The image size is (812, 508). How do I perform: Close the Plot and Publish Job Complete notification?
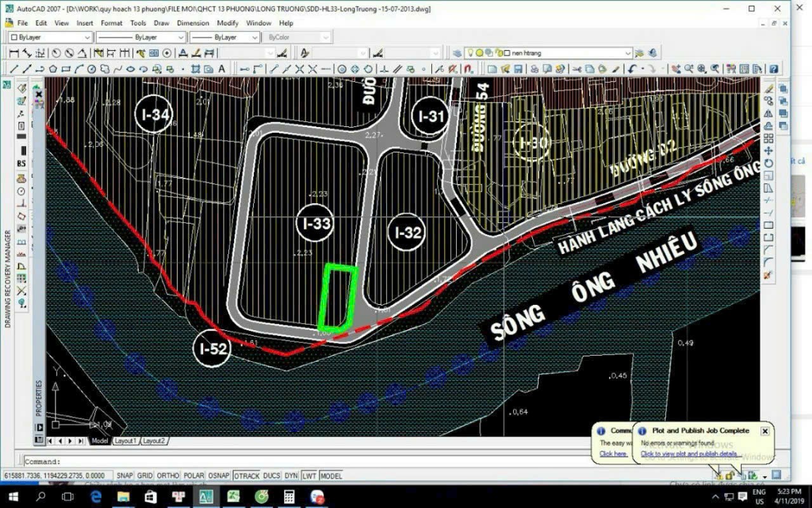765,431
